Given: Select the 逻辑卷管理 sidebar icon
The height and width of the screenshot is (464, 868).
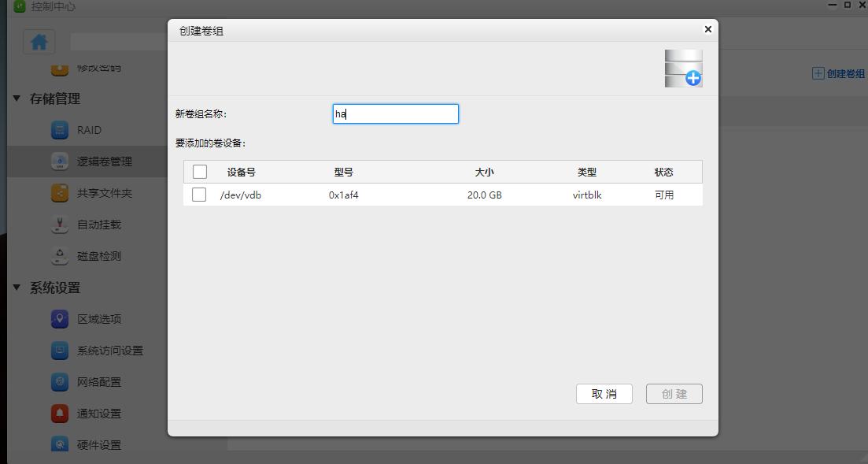Looking at the screenshot, I should [59, 161].
